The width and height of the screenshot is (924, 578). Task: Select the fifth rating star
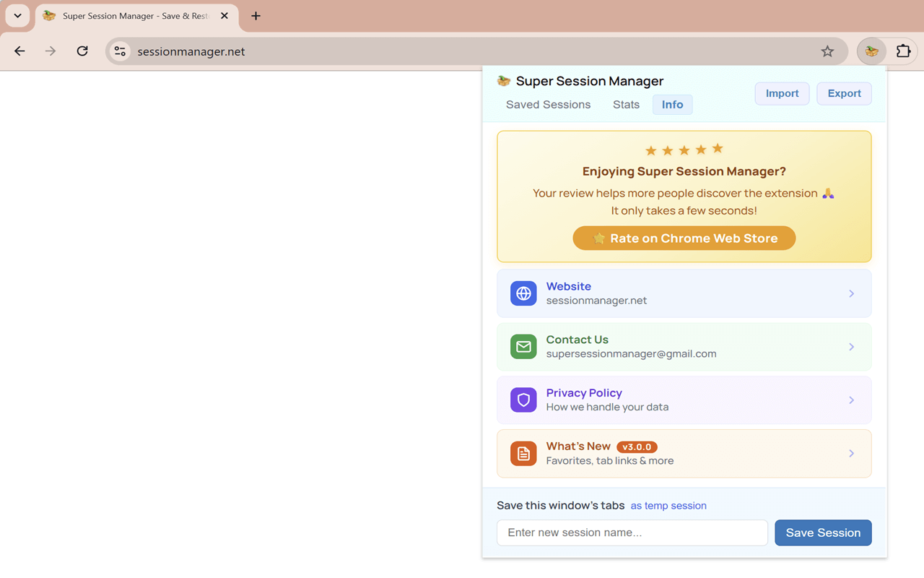click(717, 150)
